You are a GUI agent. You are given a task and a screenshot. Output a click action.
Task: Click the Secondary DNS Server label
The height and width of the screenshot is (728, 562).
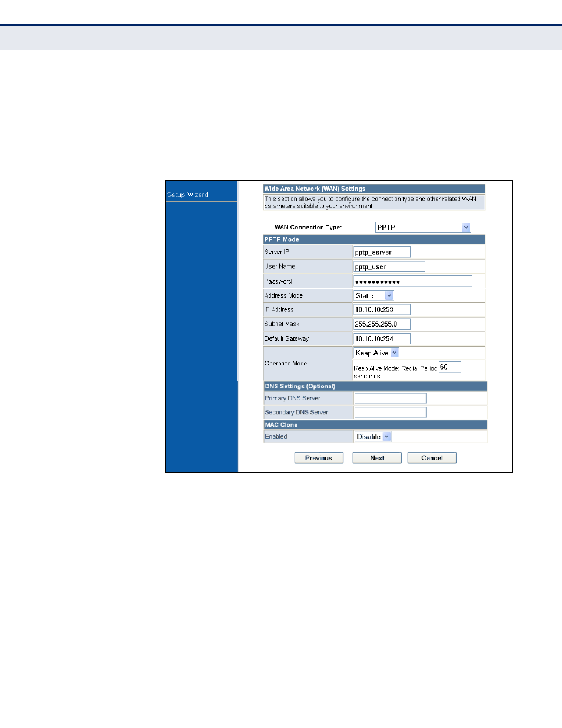point(296,413)
